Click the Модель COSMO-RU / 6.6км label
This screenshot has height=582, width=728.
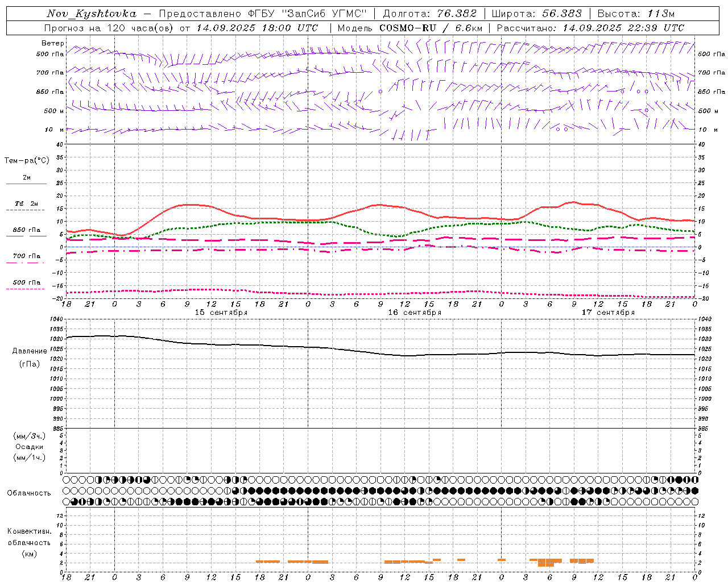click(410, 28)
